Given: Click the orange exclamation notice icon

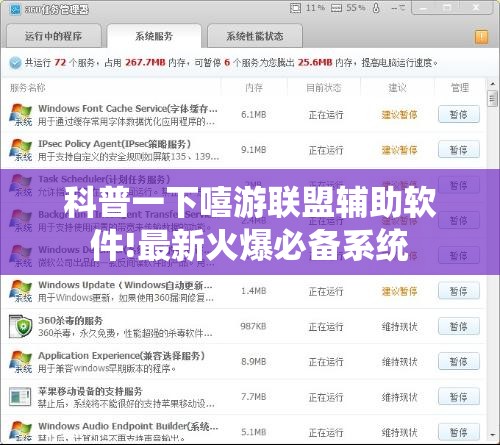Looking at the screenshot, I should tap(481, 37).
